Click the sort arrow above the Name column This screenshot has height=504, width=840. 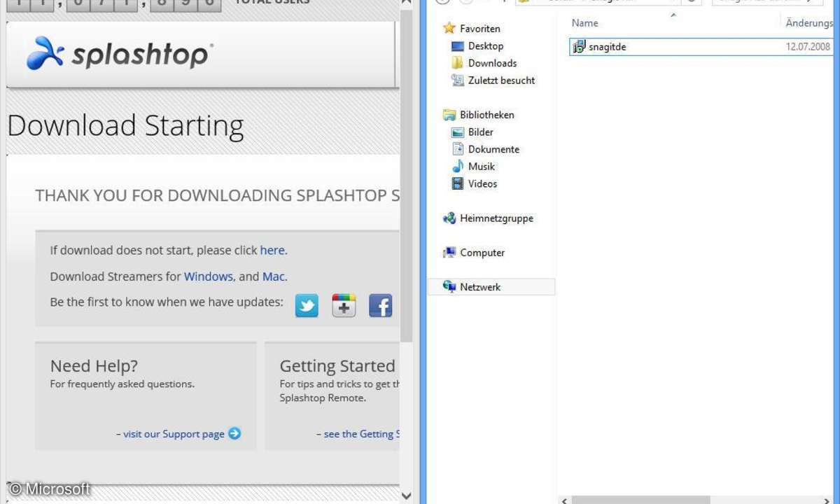(673, 14)
